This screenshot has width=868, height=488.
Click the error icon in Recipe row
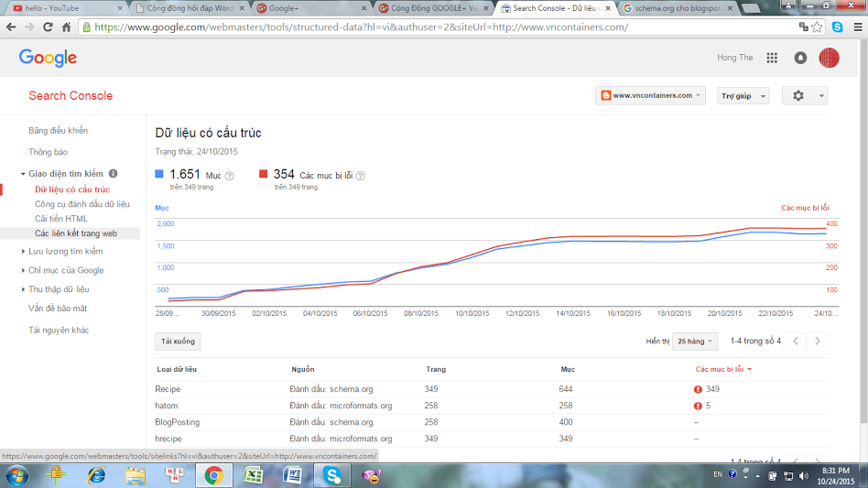[698, 389]
